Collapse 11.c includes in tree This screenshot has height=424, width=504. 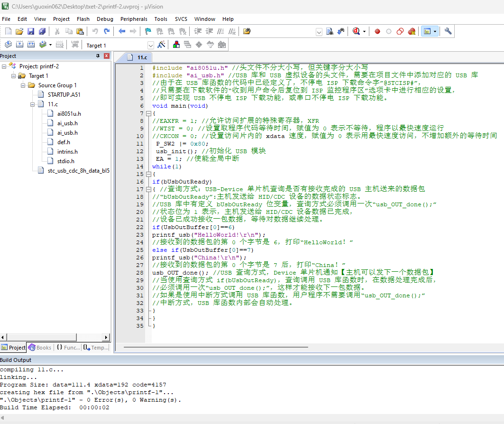[x=32, y=104]
